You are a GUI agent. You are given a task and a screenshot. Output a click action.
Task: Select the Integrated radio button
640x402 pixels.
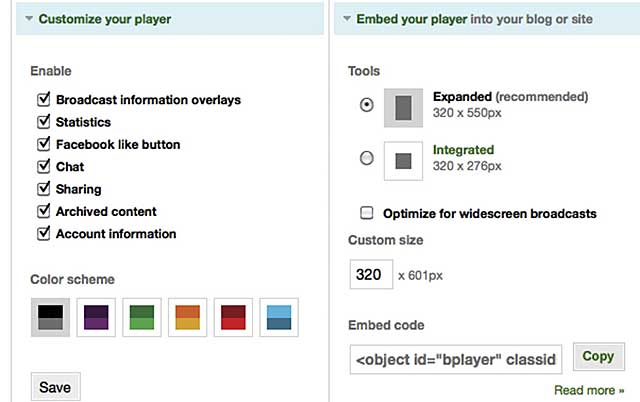click(x=367, y=158)
